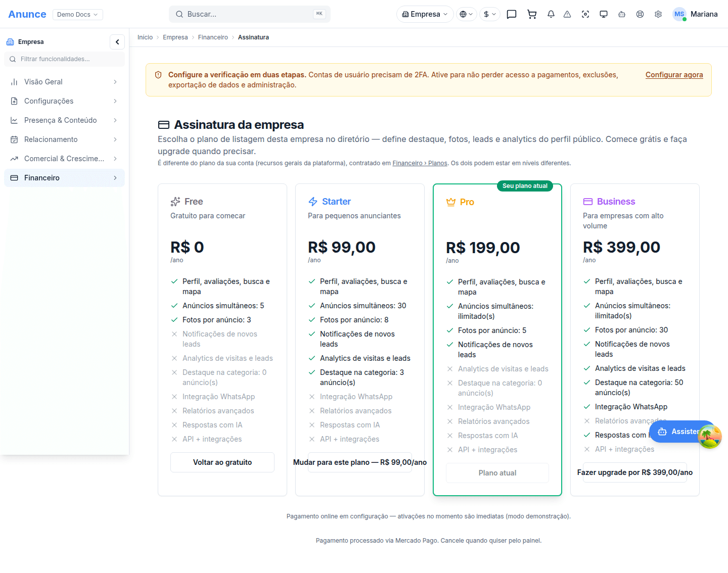728x573 pixels.
Task: Click the focus scan icon in header
Action: 585,14
